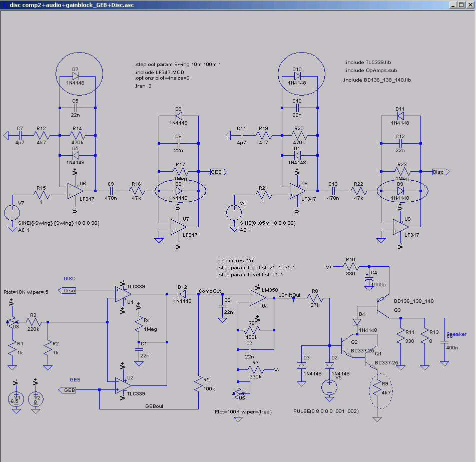Select the U4 LM358 op-amp
The image size is (476, 462).
click(258, 298)
